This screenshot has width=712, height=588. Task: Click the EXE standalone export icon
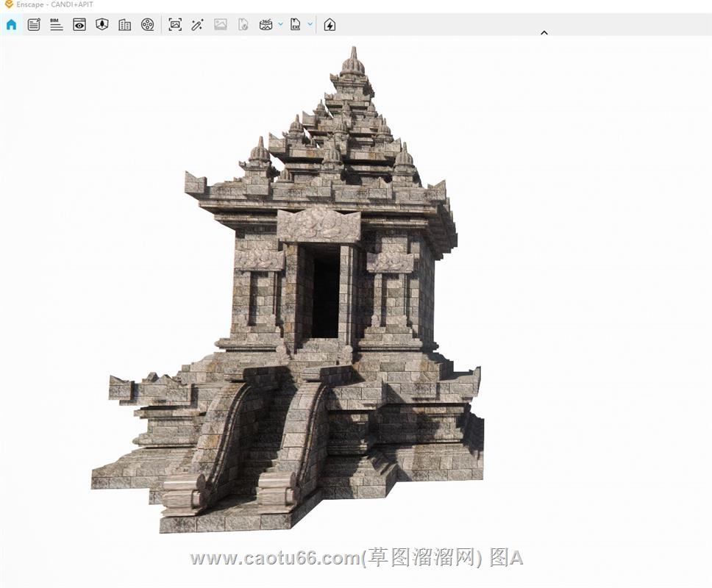pos(296,24)
